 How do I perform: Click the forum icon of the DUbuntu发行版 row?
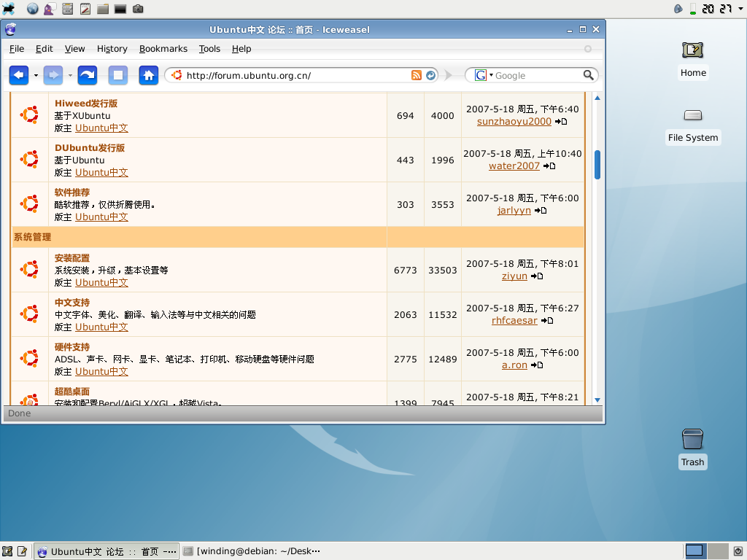(x=29, y=159)
